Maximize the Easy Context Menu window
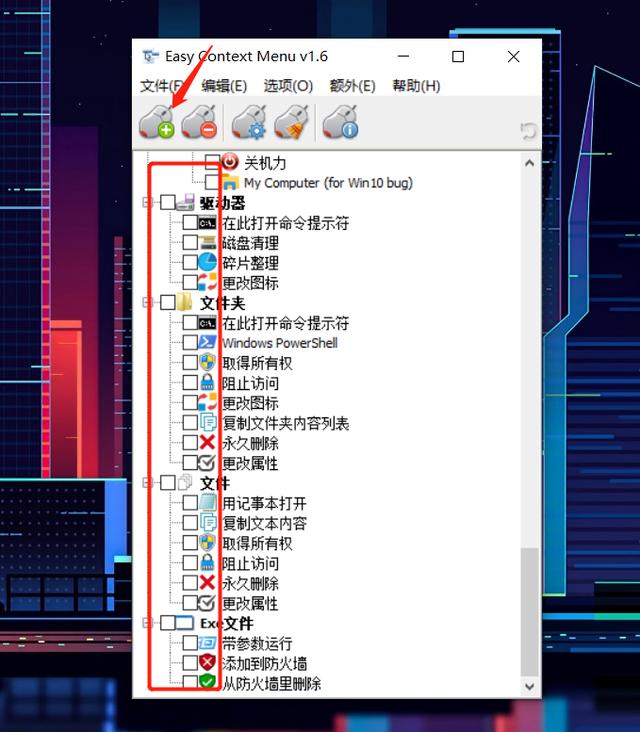Image resolution: width=640 pixels, height=732 pixels. click(x=458, y=56)
